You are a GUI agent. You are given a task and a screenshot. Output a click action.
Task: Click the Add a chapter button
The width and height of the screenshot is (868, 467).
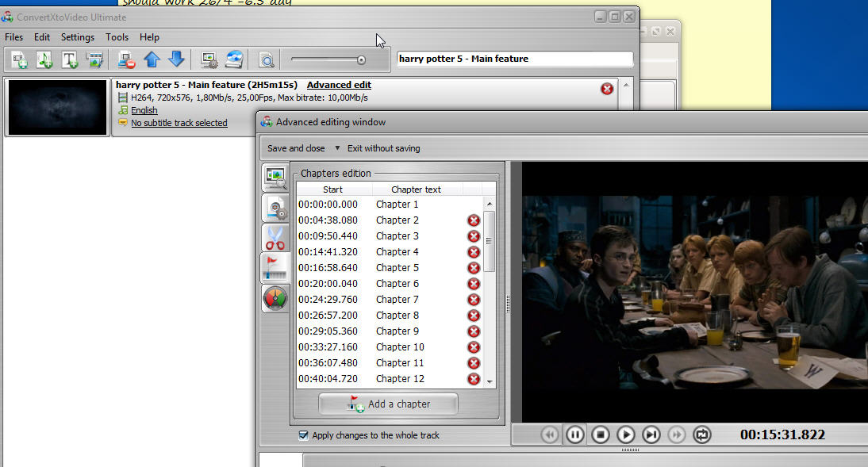coord(388,404)
